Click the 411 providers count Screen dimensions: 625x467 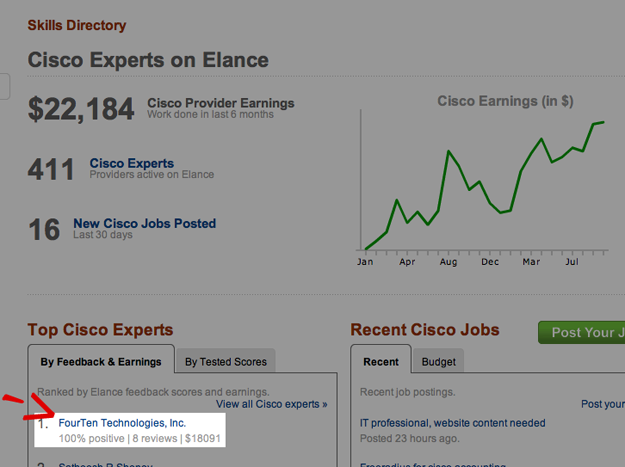click(51, 169)
